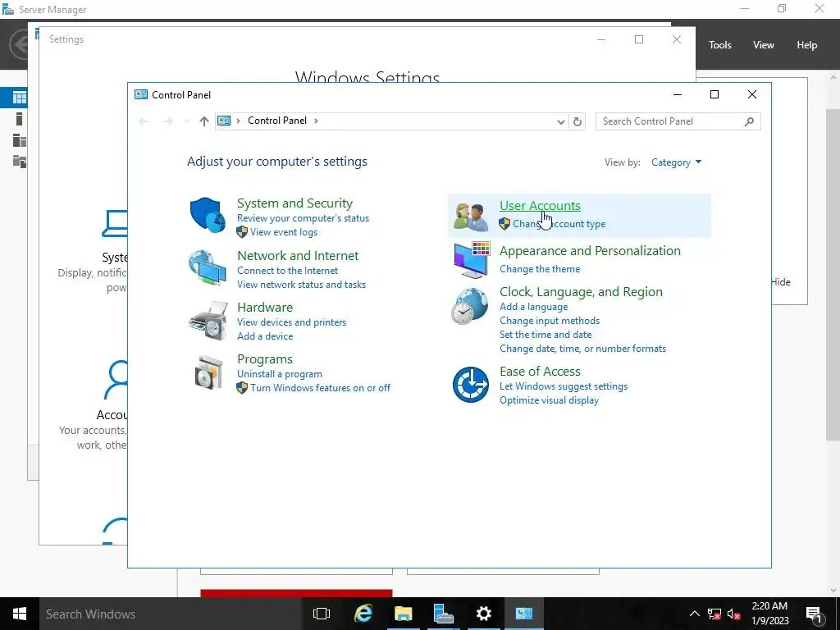Image resolution: width=840 pixels, height=630 pixels.
Task: Open Ease of Access icon
Action: point(470,385)
